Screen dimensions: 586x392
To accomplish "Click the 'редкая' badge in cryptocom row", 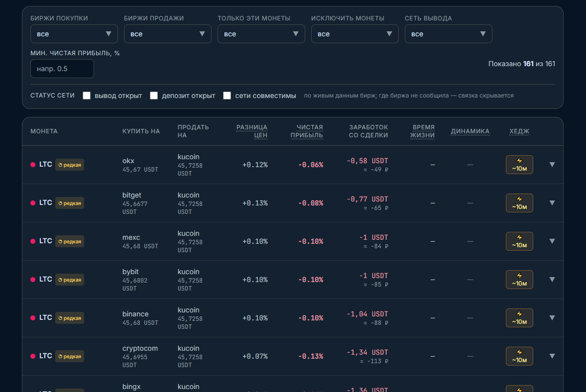I will (70, 356).
